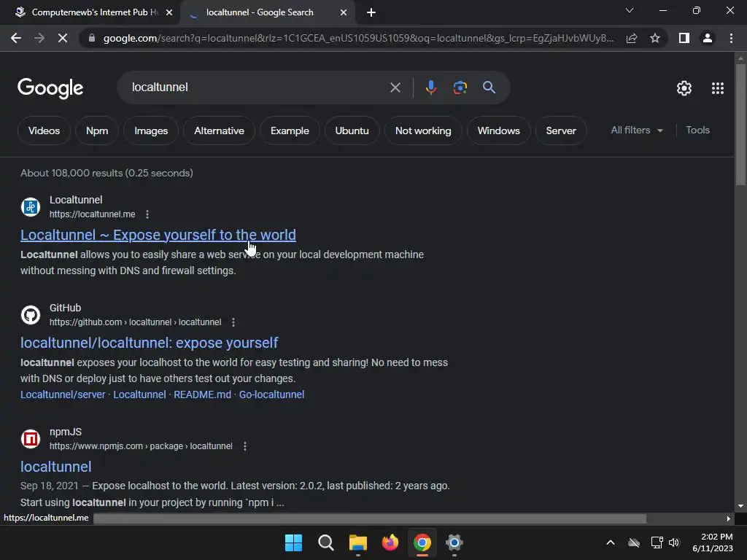Open File Explorer from the taskbar
Screen dimensions: 747x560
[357, 542]
